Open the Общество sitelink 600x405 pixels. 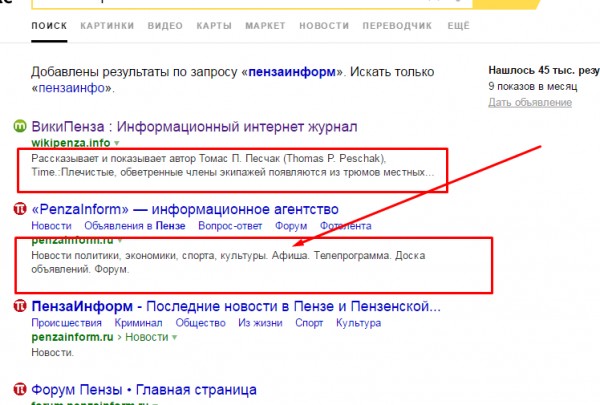click(x=200, y=323)
